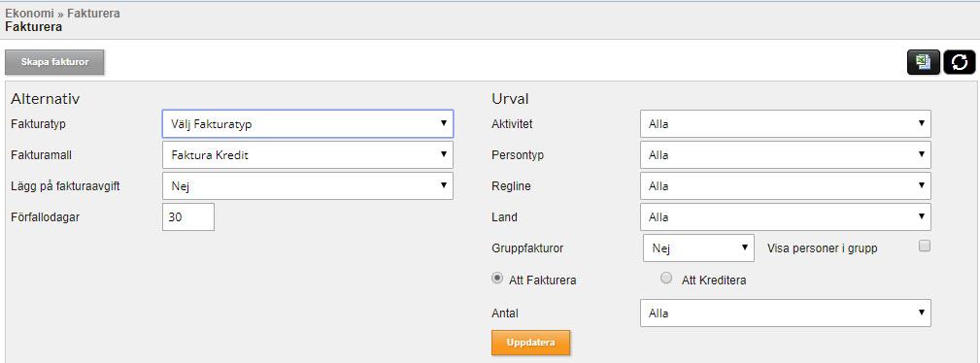980x363 pixels.
Task: Open the Aktivitet selection dropdown
Action: click(x=786, y=123)
